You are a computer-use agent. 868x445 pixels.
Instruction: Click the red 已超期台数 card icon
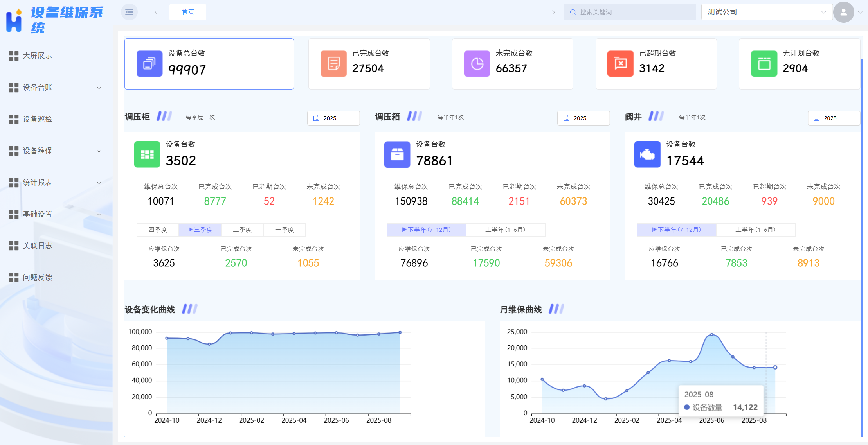click(x=620, y=63)
